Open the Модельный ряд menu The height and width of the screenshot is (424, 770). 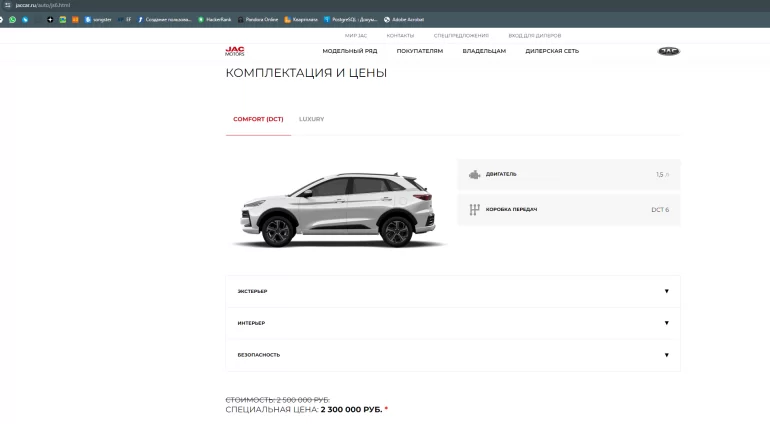pos(348,51)
